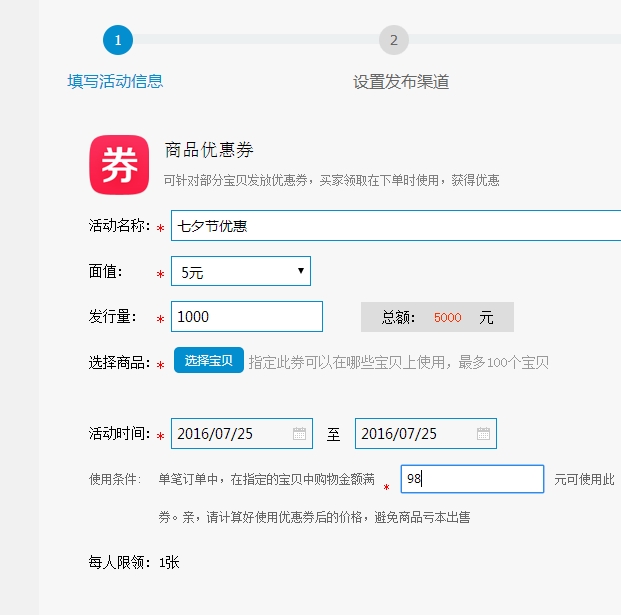The width and height of the screenshot is (621, 615).
Task: Click the 活动名称 field containing 七夕节优惠
Action: point(395,226)
